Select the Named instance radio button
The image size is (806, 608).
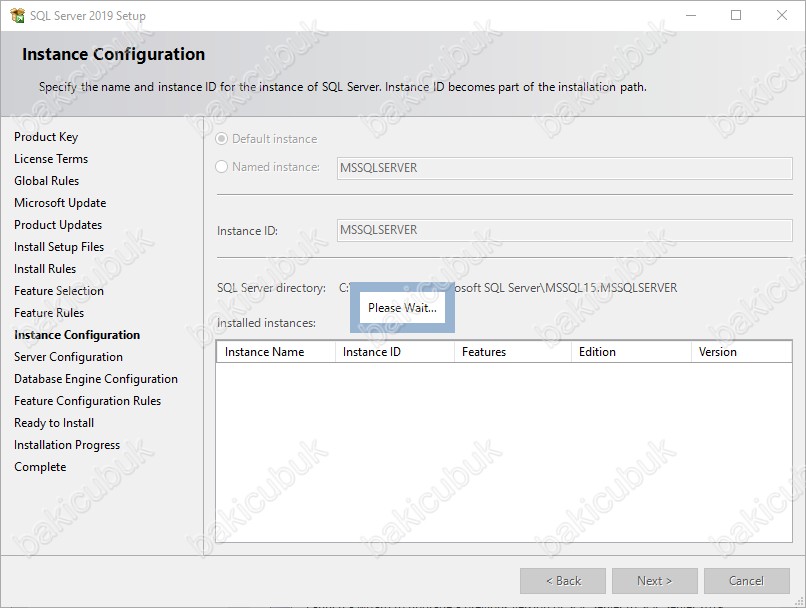222,167
